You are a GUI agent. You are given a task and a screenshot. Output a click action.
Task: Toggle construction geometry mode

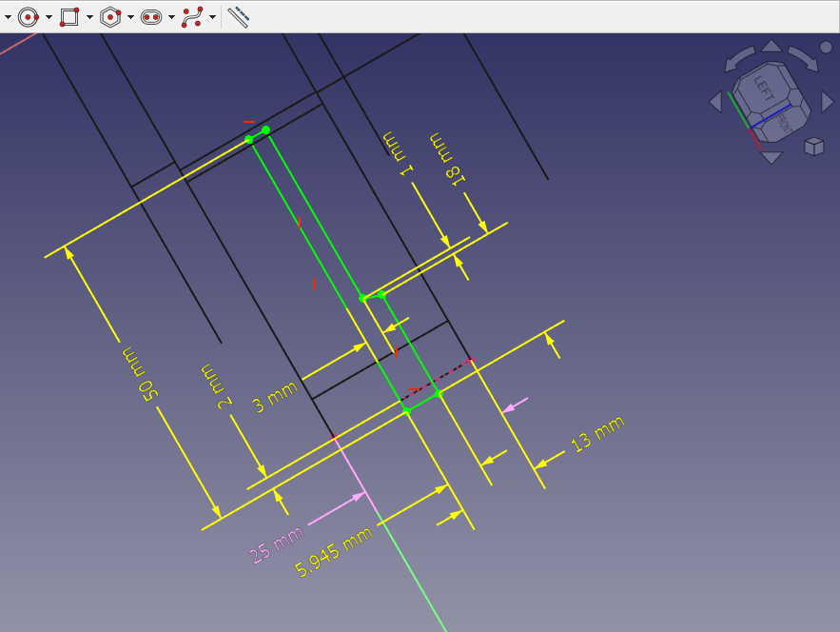238,16
